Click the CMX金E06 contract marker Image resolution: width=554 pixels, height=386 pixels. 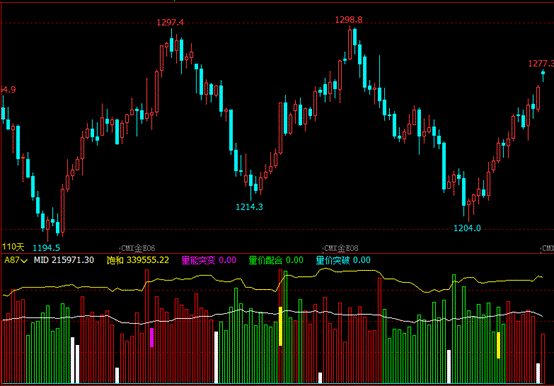pos(137,248)
